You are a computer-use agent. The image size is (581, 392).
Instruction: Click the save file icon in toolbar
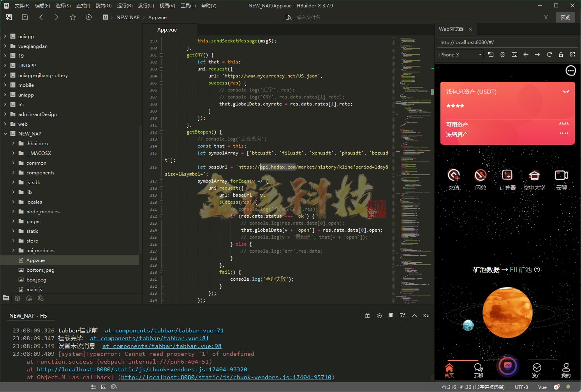25,17
